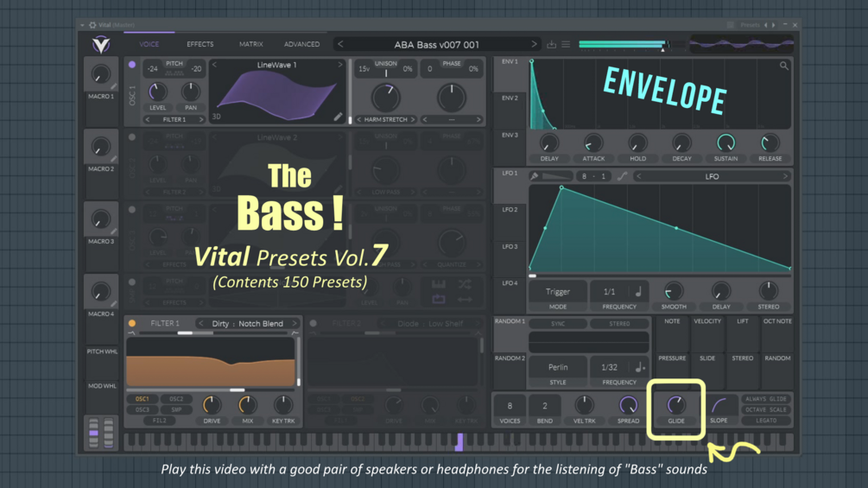The height and width of the screenshot is (488, 868).
Task: Open the FL Studio plugin gear icon
Action: (x=92, y=25)
